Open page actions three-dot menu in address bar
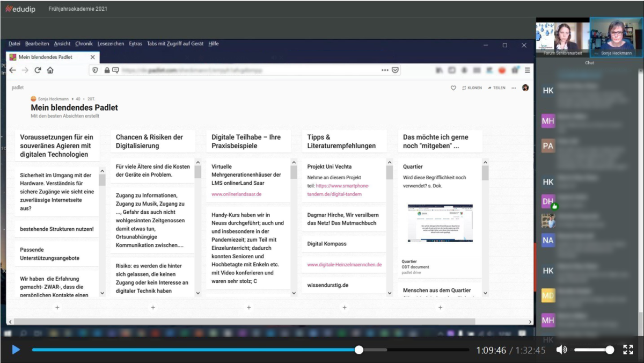Screen dimensions: 644x363 coord(385,70)
